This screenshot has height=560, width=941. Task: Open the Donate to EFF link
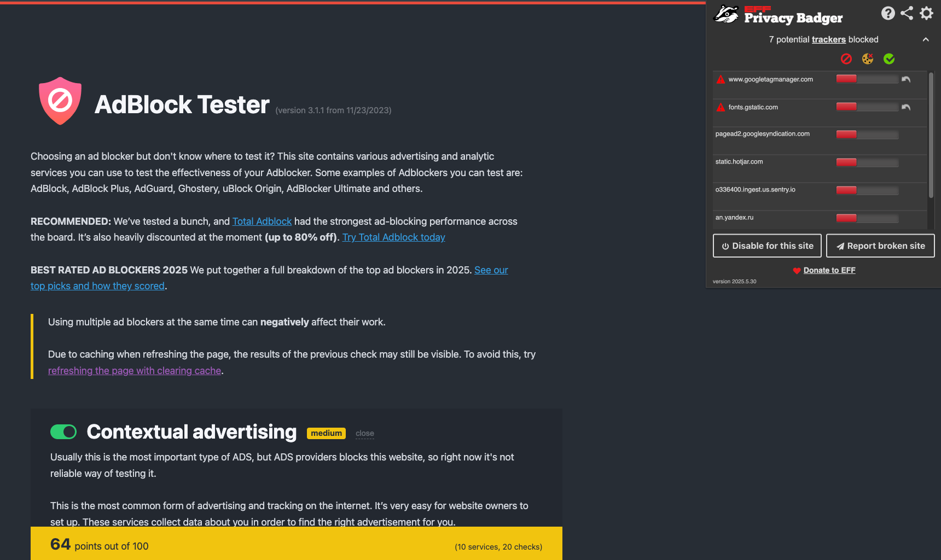pyautogui.click(x=829, y=270)
